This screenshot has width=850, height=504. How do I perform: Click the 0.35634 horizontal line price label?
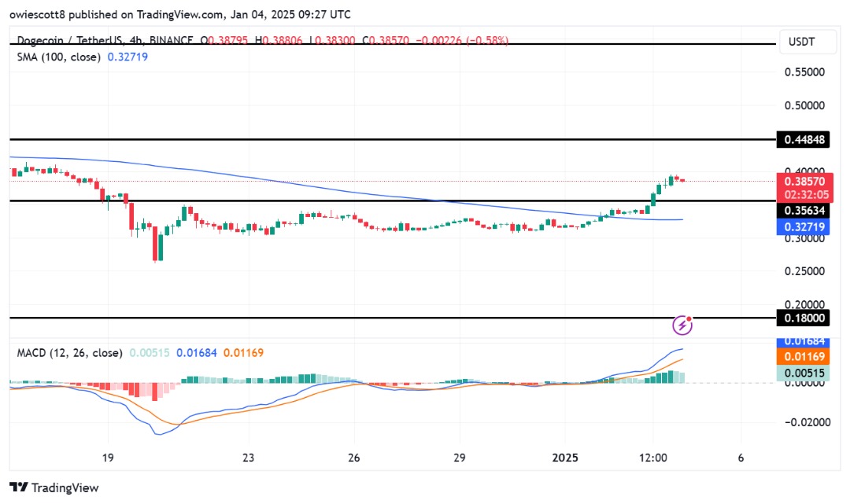coord(805,210)
